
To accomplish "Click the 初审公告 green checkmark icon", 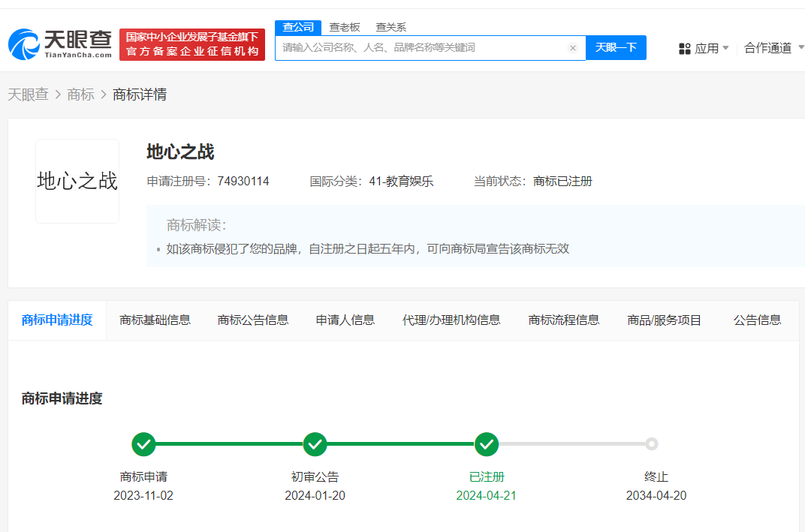I will tap(315, 444).
